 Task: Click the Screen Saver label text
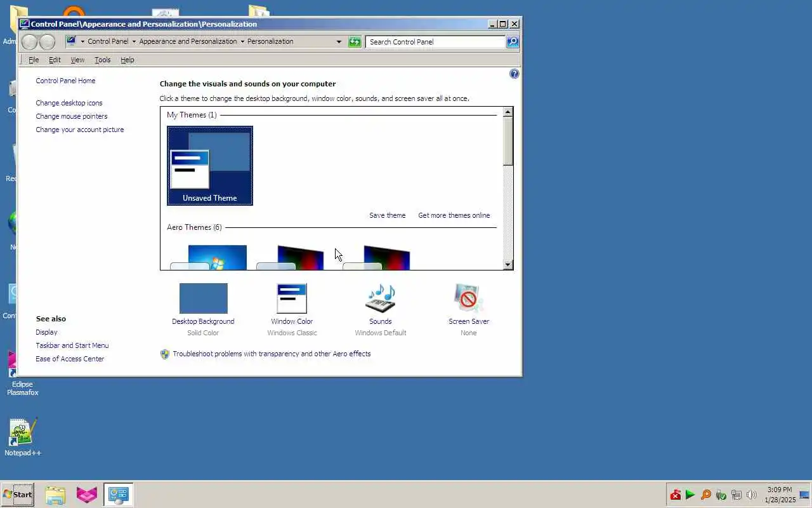pos(469,321)
